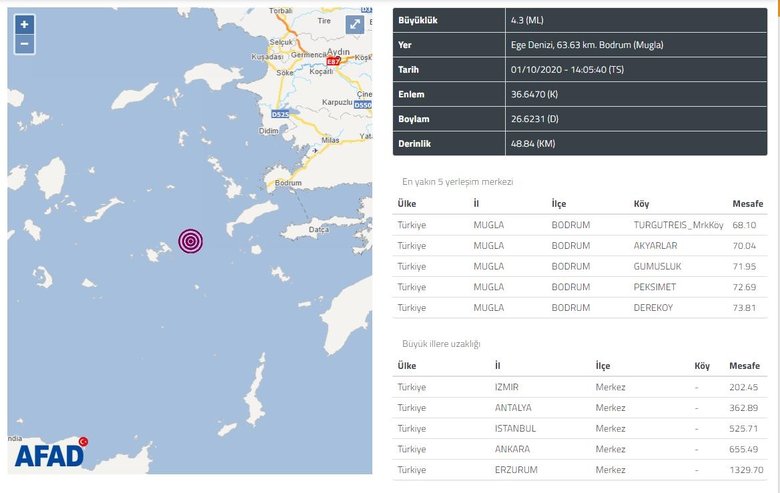Click the Söke label on the map
The image size is (780, 493).
pos(285,73)
